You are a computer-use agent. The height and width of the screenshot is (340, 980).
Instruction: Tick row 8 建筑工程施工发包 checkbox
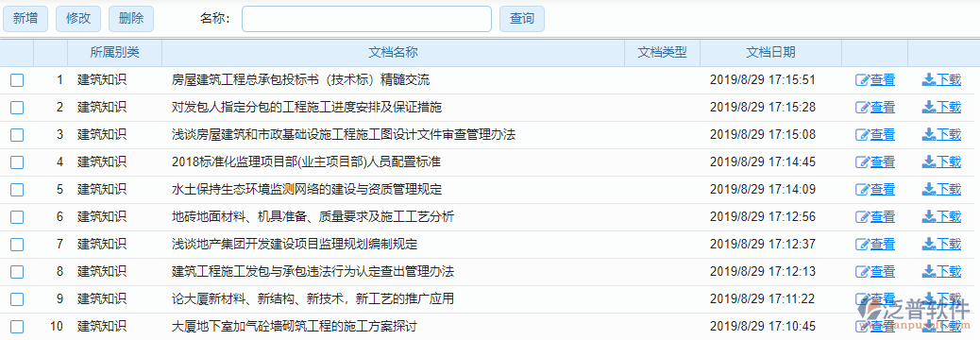coord(17,272)
